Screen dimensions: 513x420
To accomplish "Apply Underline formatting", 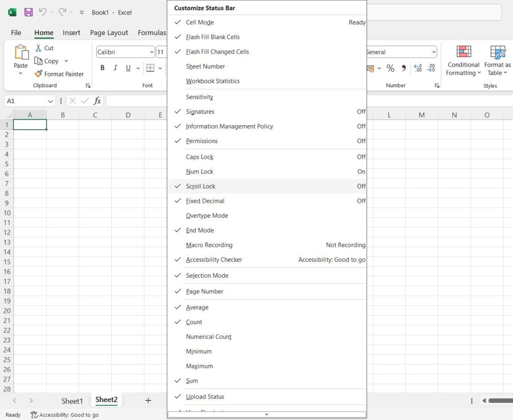I will coord(128,68).
